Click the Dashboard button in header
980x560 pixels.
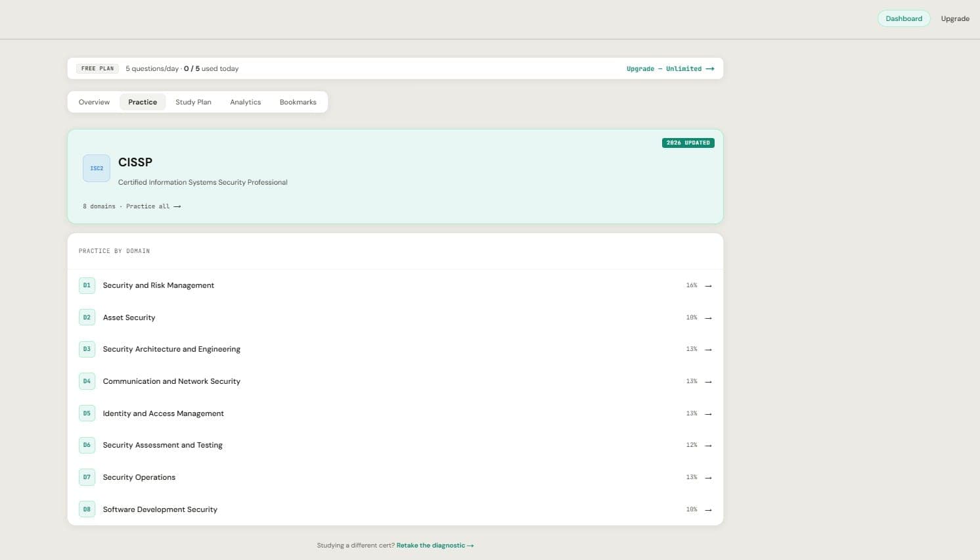tap(904, 18)
